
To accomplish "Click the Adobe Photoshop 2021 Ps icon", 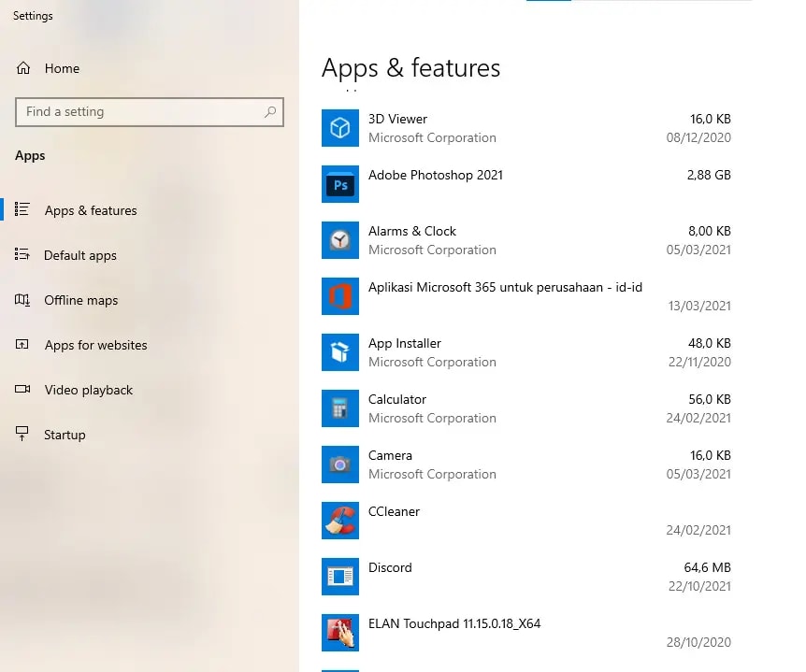I will (340, 184).
